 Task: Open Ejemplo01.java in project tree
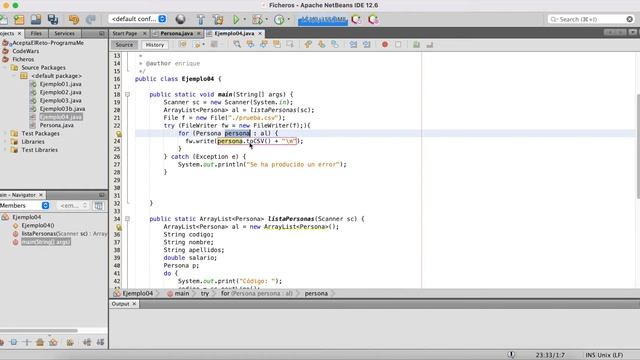pyautogui.click(x=60, y=84)
